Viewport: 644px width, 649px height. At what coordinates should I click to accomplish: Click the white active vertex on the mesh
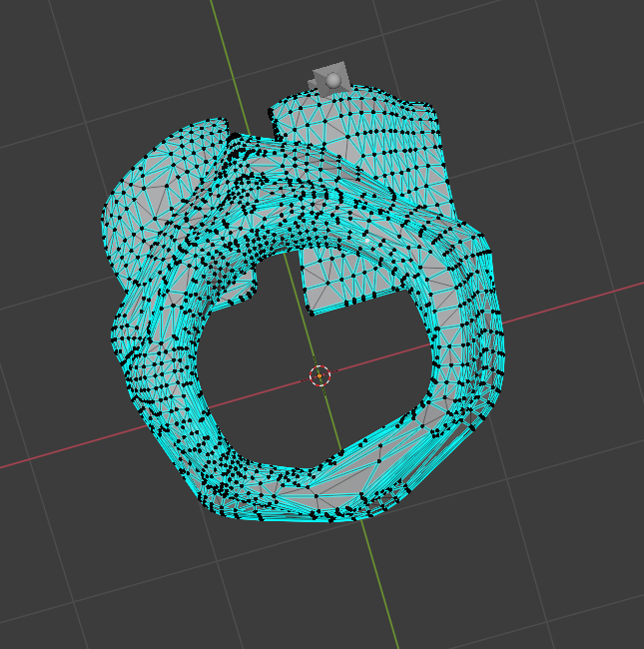[366, 240]
